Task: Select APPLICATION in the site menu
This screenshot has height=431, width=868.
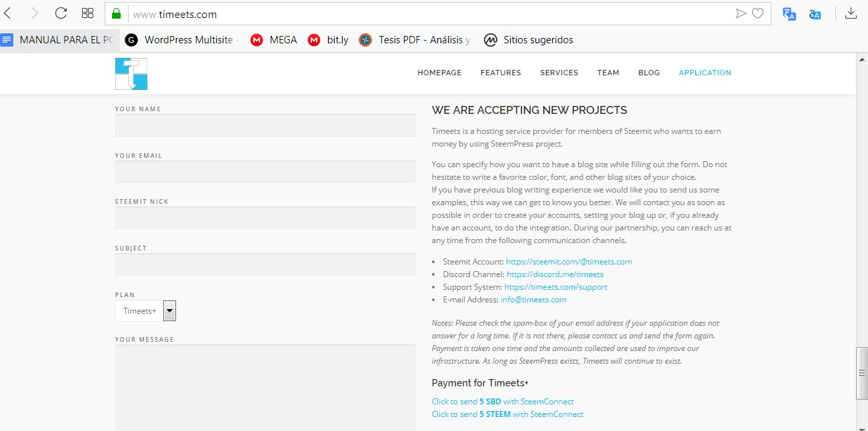Action: pyautogui.click(x=705, y=73)
